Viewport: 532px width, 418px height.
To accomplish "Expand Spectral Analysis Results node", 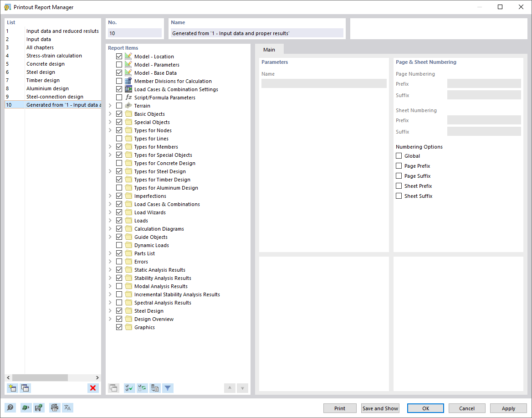I will (110, 303).
